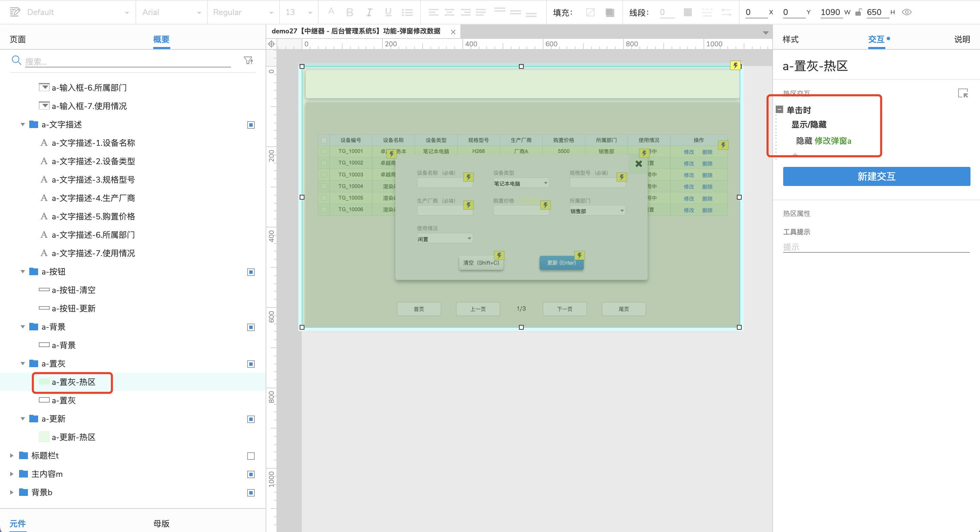Click the select target widget icon
980x532 pixels.
pos(963,93)
